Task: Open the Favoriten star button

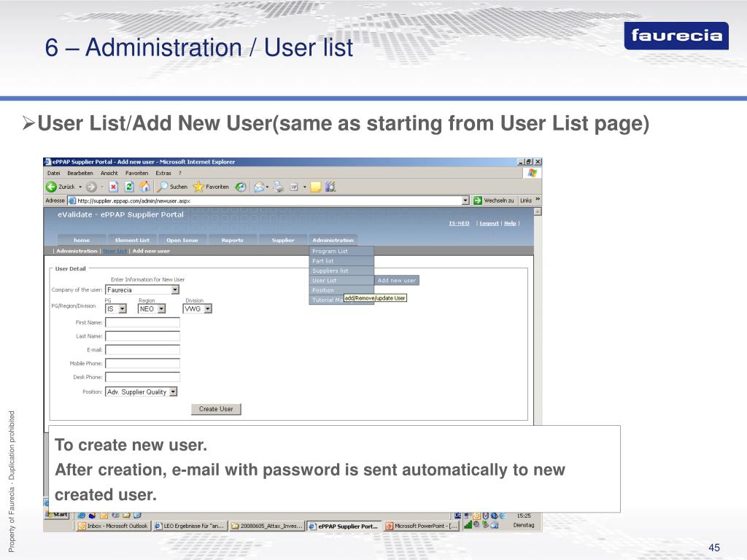Action: click(x=211, y=187)
